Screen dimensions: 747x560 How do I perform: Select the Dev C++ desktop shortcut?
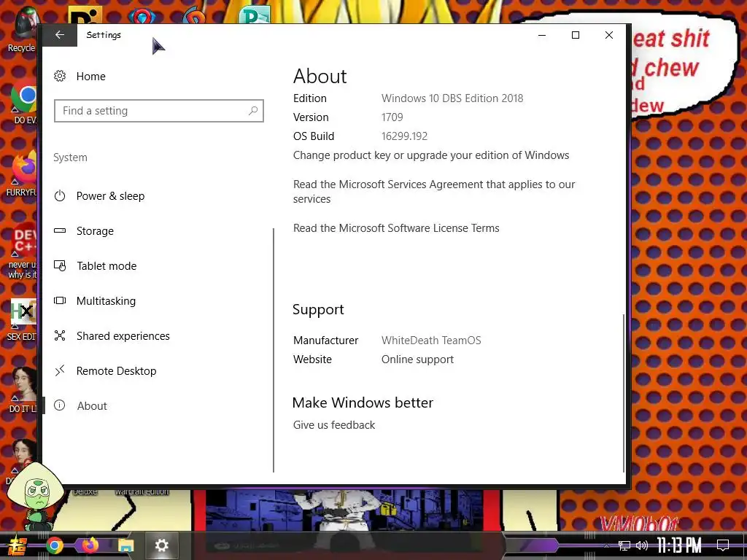(x=23, y=251)
